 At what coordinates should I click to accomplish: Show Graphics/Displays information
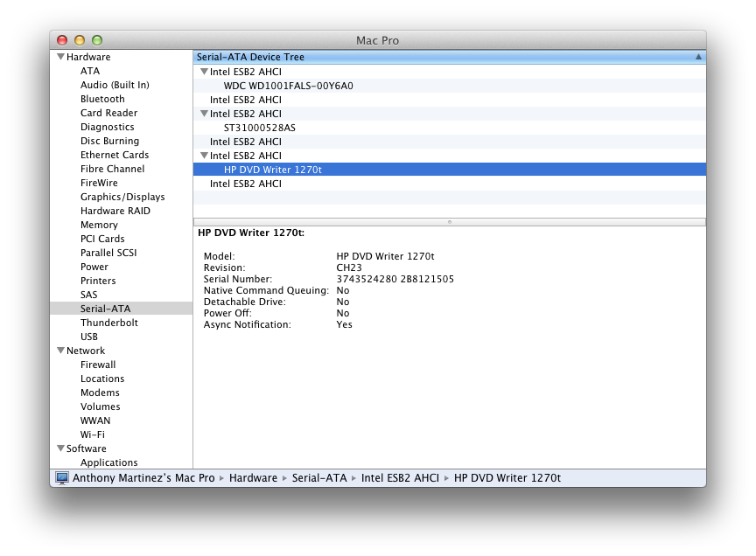point(122,197)
